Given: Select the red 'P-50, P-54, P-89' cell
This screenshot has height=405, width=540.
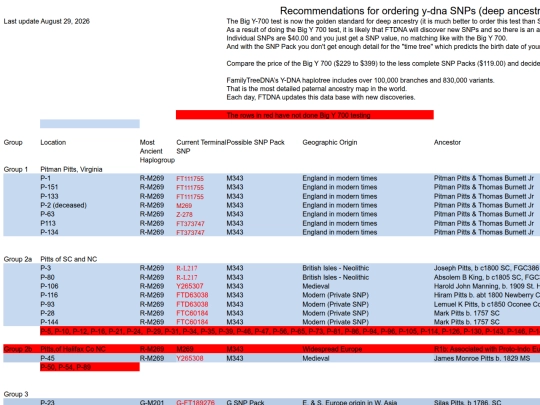Looking at the screenshot, I should click(x=90, y=367).
